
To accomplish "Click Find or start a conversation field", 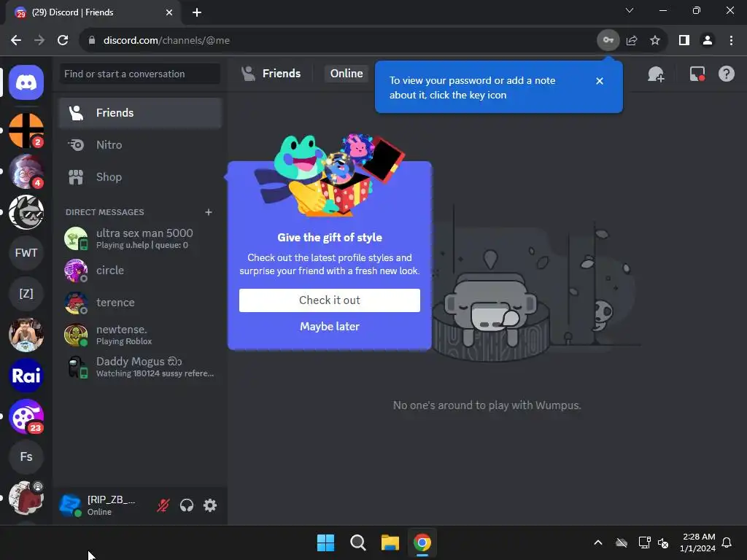I will point(139,74).
